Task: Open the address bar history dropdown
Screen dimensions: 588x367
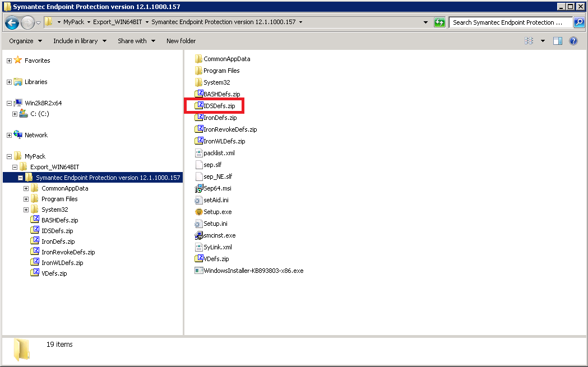Action: tap(425, 22)
